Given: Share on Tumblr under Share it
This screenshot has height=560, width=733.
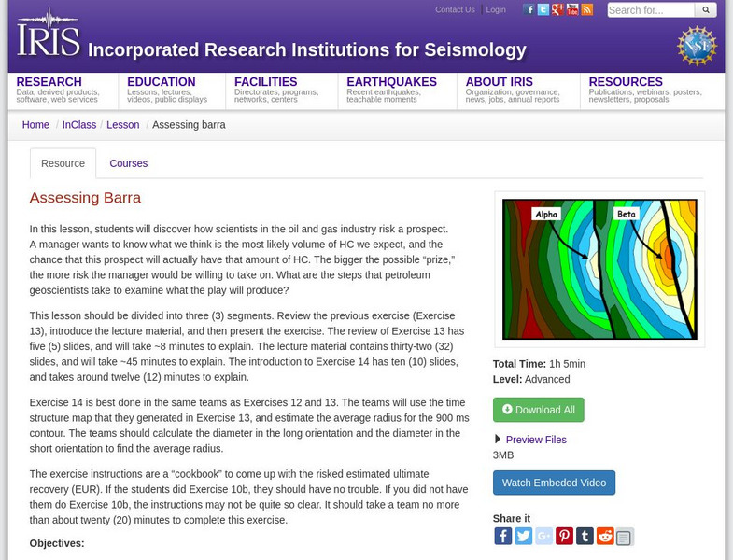Looking at the screenshot, I should tap(585, 536).
